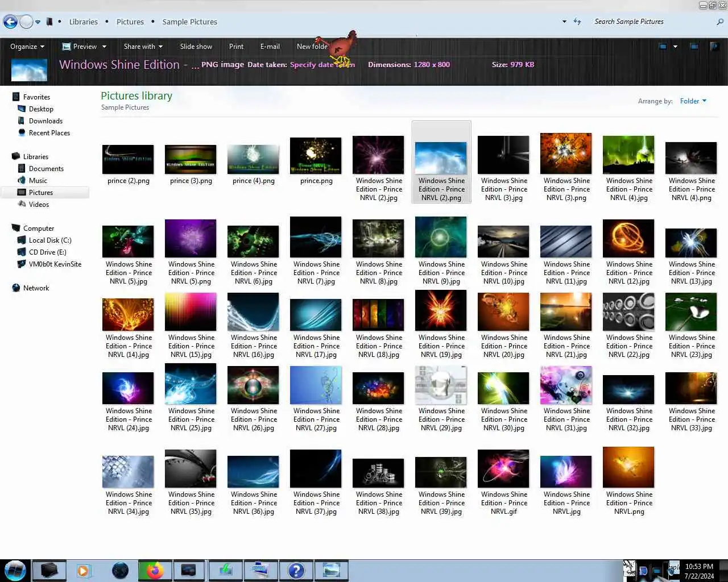Select the prince (4).png thumbnail
728x582 pixels.
click(253, 159)
